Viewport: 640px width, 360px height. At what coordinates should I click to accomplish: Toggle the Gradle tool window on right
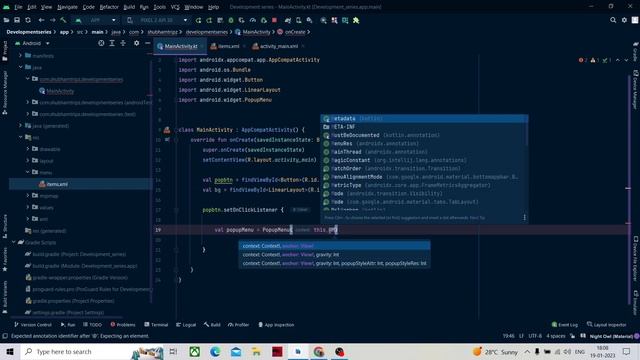[636, 51]
